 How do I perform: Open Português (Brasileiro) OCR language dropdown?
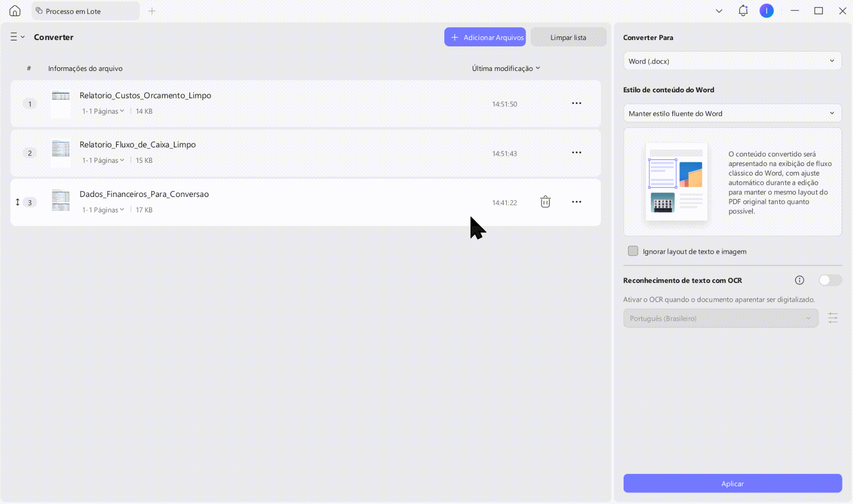click(x=721, y=318)
